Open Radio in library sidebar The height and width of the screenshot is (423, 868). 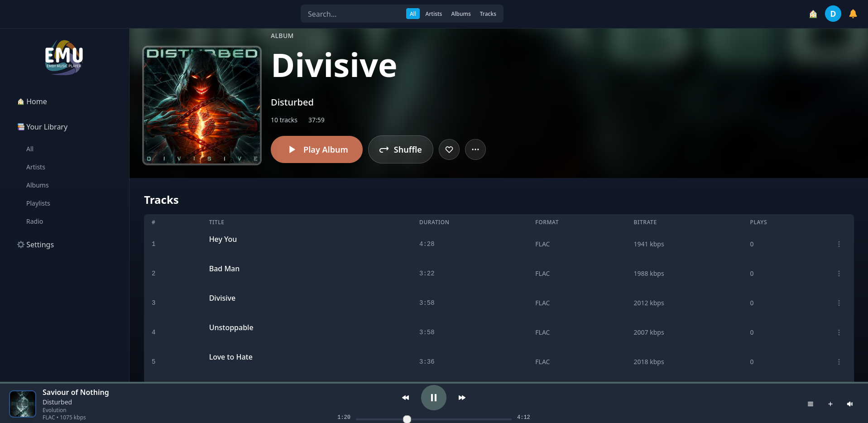[34, 221]
